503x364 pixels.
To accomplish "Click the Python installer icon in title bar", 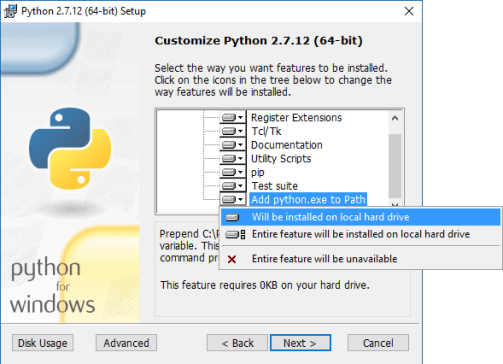I will (x=10, y=11).
